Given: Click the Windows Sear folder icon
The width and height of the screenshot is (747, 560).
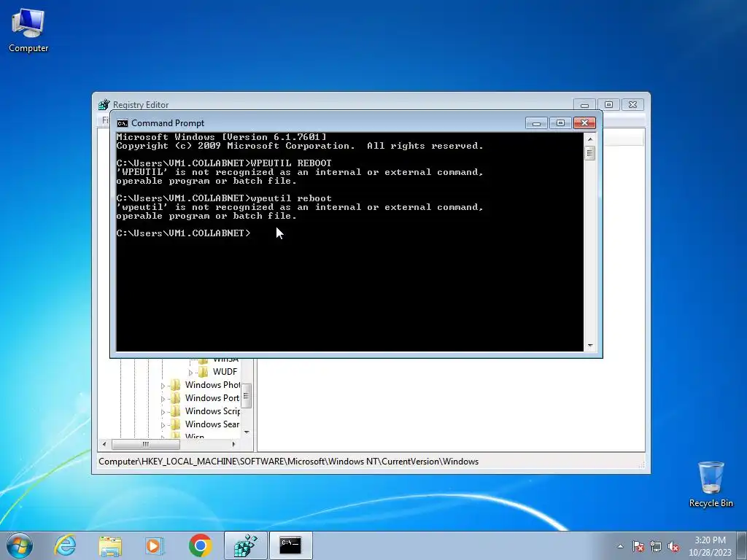Looking at the screenshot, I should (x=176, y=424).
